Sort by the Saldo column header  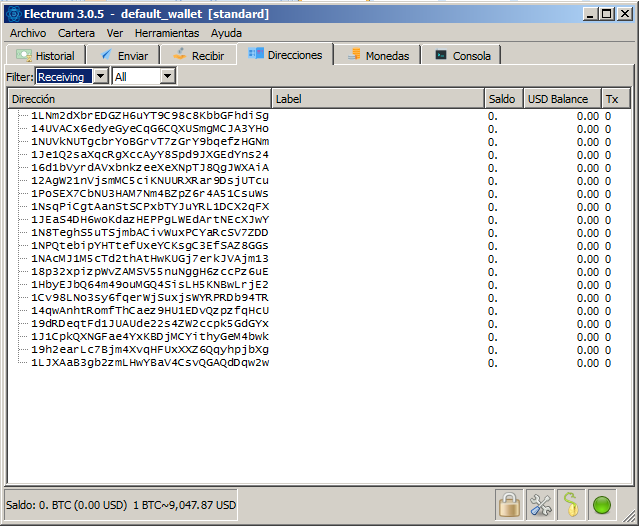coord(504,99)
